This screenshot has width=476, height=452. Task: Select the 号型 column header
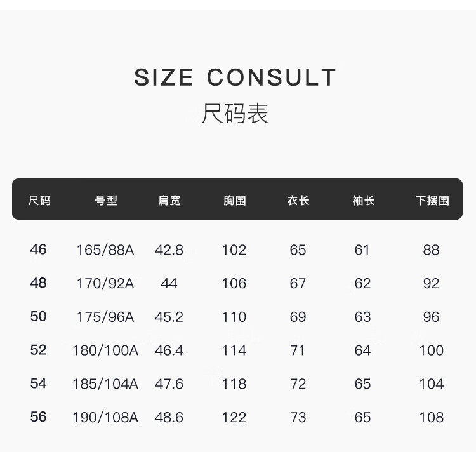coord(106,201)
